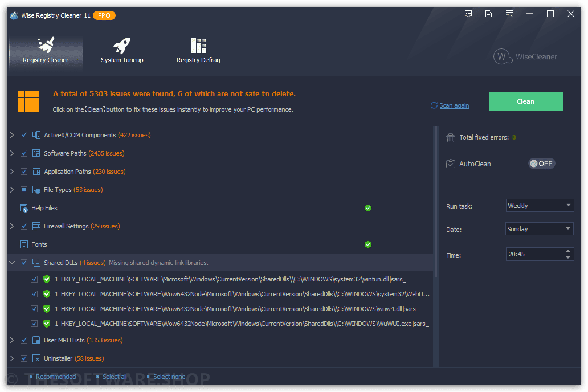This screenshot has width=588, height=392.
Task: Expand the Uninstaller group
Action: [12, 358]
